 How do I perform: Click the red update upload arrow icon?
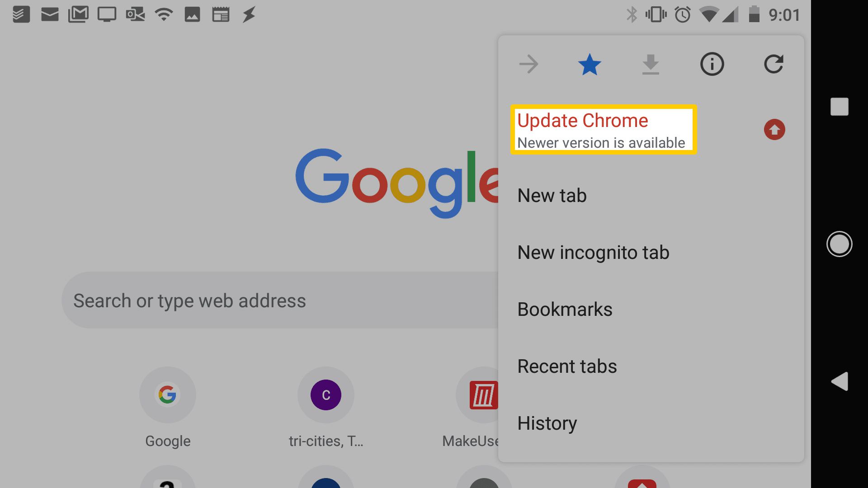click(774, 130)
